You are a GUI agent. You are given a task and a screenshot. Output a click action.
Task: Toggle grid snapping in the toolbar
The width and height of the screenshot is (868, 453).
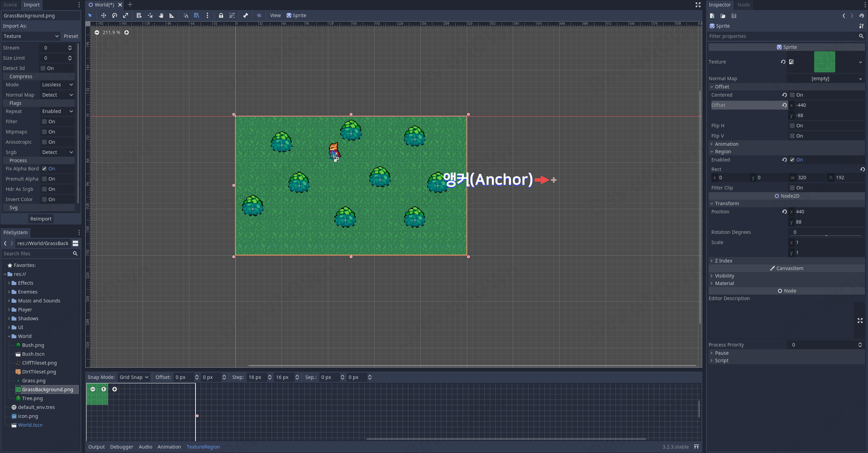tap(197, 15)
